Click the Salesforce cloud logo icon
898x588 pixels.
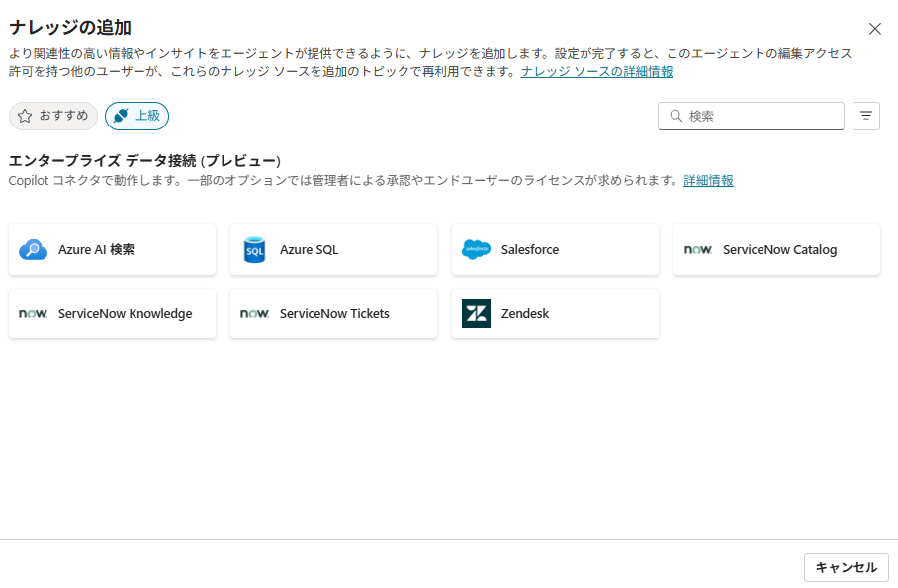pos(476,250)
